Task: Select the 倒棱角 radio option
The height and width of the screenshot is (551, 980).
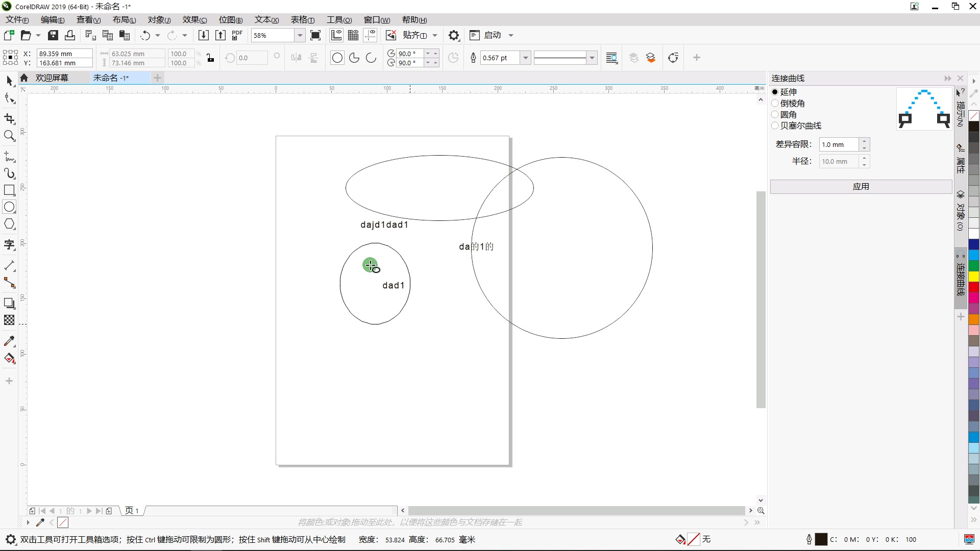Action: tap(775, 103)
